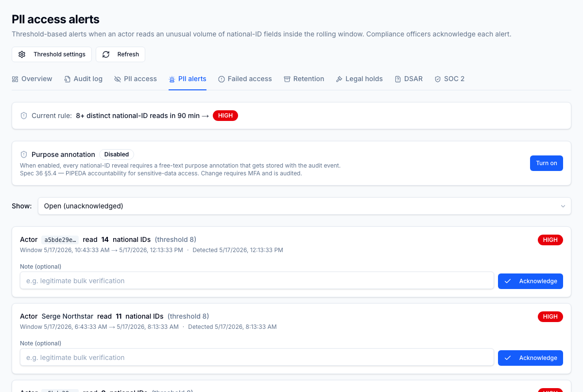Viewport: 583px width, 392px height.
Task: Turn on Purpose annotation
Action: coord(546,163)
